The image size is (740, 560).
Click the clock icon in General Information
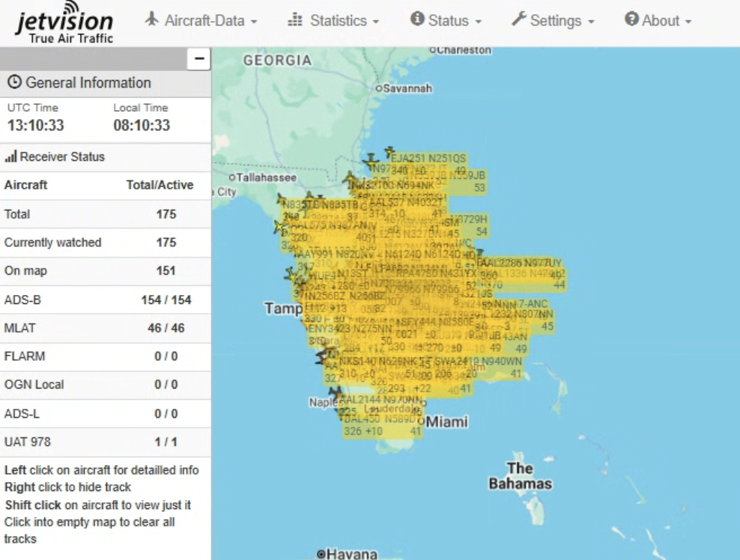(x=14, y=83)
